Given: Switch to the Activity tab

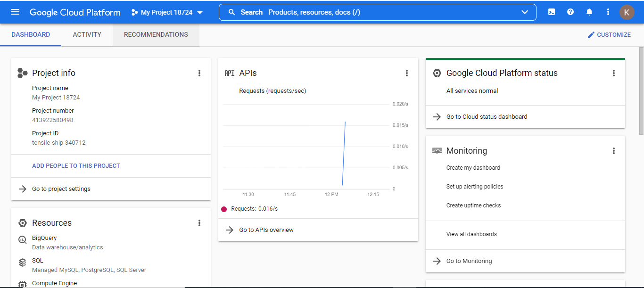Looking at the screenshot, I should tap(87, 35).
